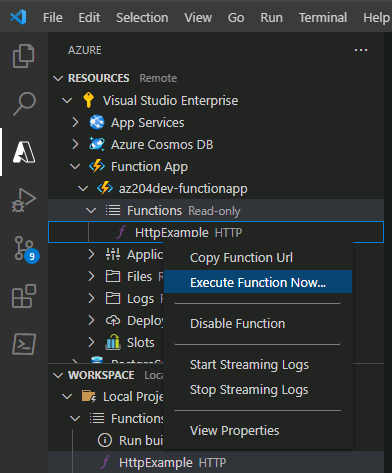The image size is (392, 473).
Task: Open the Search view in activity bar
Action: click(x=24, y=103)
